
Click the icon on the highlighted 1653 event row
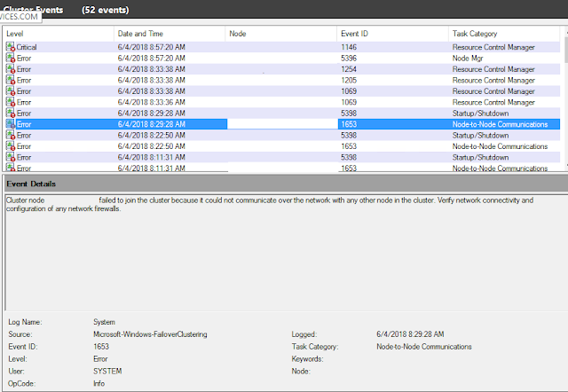pyautogui.click(x=11, y=124)
